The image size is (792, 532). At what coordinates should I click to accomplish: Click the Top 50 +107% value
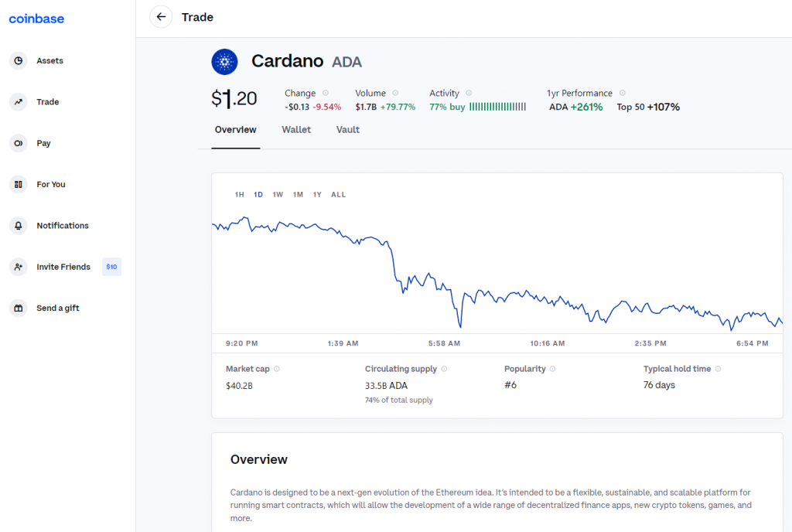coord(648,107)
